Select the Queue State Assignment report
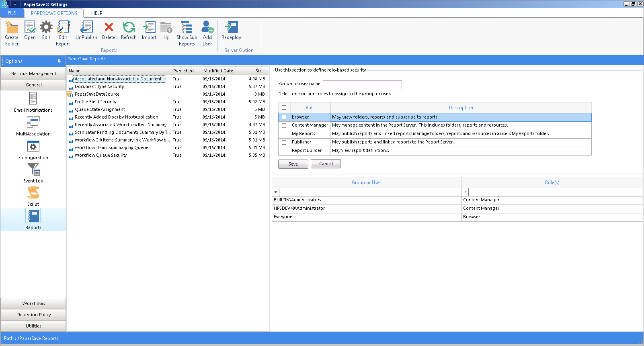 100,109
